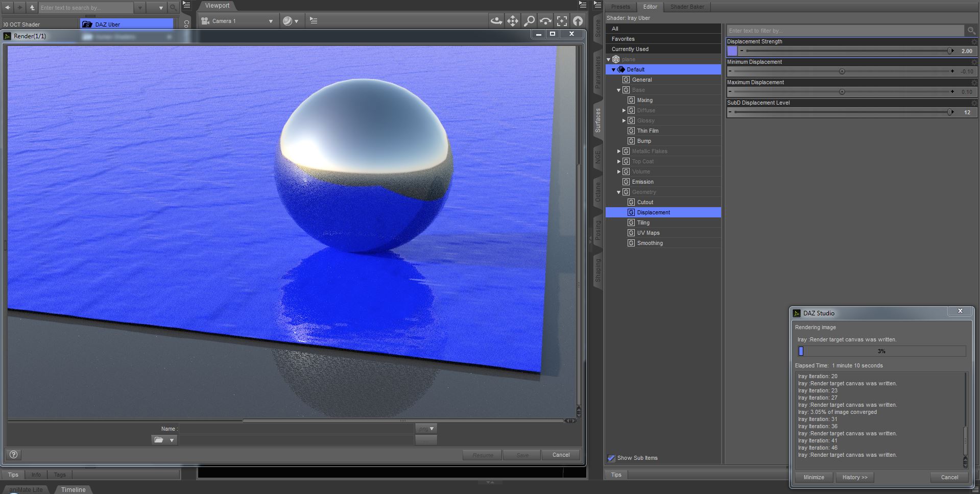Click the History >> button in progress dialog

pyautogui.click(x=854, y=477)
